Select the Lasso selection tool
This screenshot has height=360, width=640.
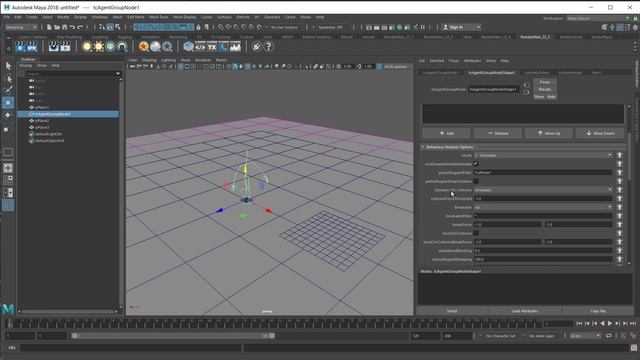click(x=8, y=78)
